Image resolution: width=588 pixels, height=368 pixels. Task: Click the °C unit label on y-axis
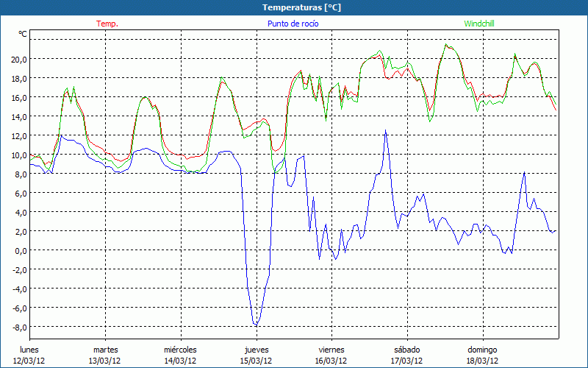23,34
